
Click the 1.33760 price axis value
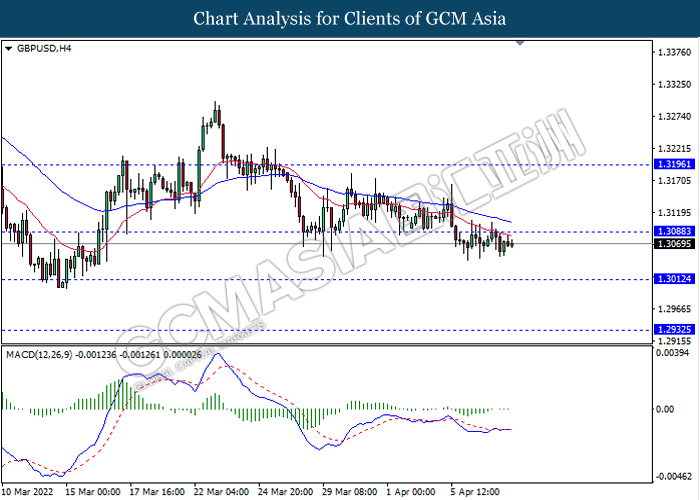tap(675, 53)
